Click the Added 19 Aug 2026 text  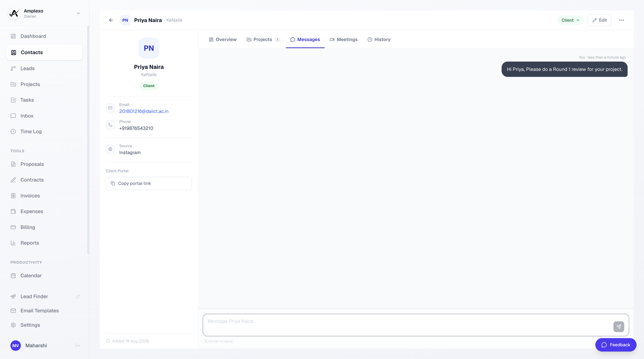point(130,341)
